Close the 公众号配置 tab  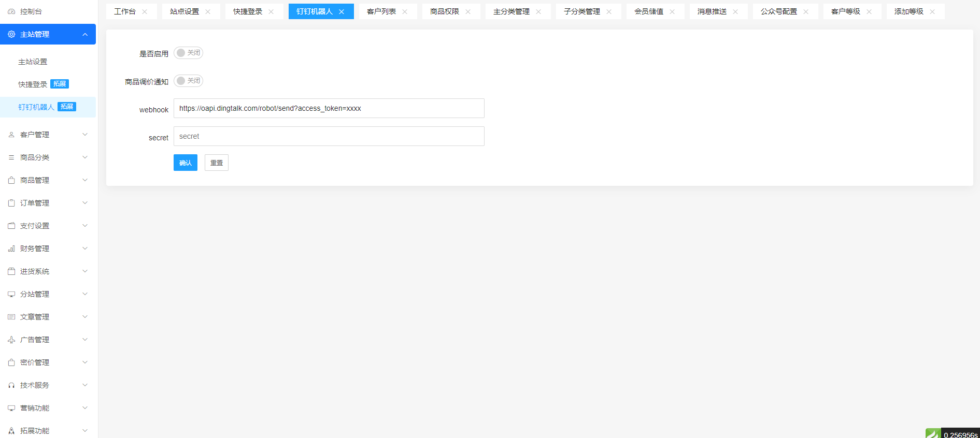(806, 11)
